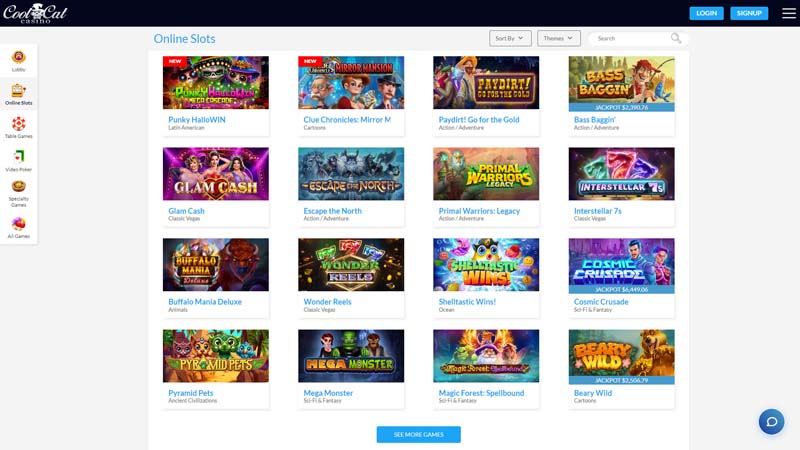Click the Pyramid Pets title link
800x450 pixels.
(191, 393)
